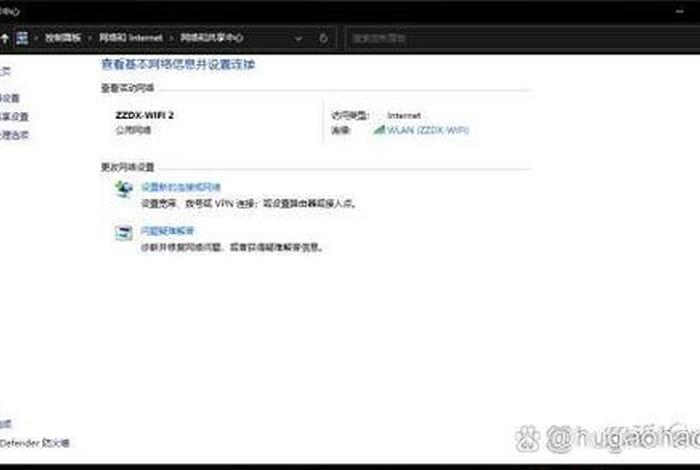Viewport: 700px width, 470px height.
Task: Click the Internet access type value
Action: (404, 116)
